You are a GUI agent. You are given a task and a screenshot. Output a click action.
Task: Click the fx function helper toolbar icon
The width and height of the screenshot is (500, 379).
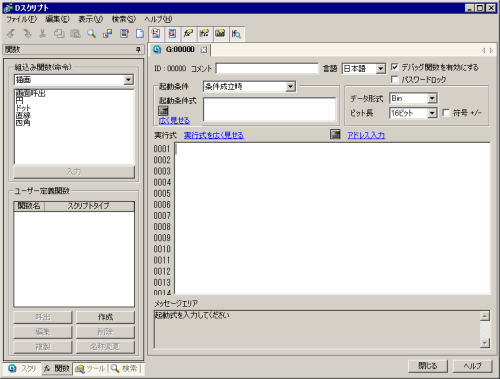188,33
